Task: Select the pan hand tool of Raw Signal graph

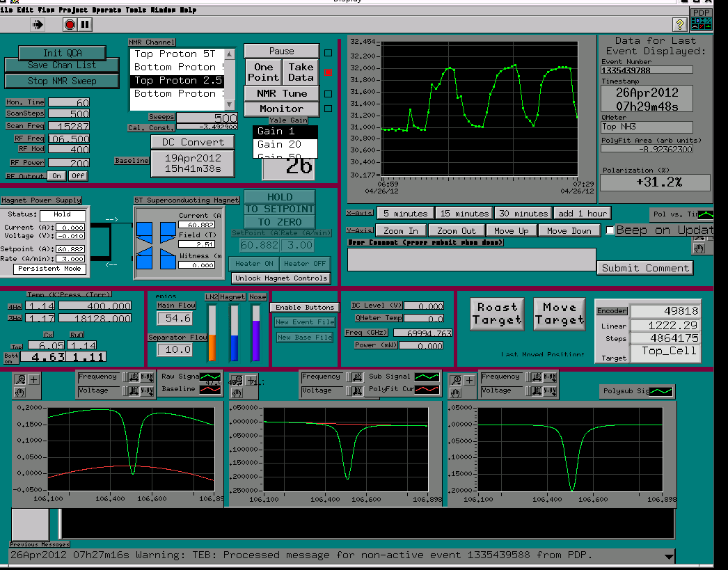Action: click(x=20, y=393)
